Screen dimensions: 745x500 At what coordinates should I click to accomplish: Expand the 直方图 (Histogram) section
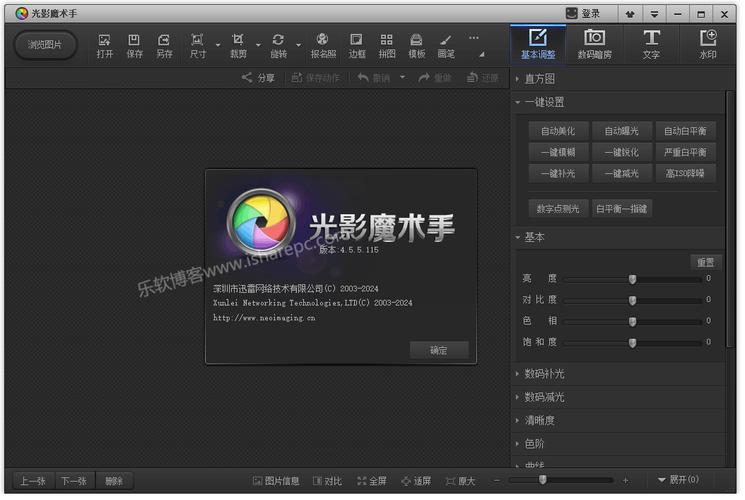coord(540,79)
